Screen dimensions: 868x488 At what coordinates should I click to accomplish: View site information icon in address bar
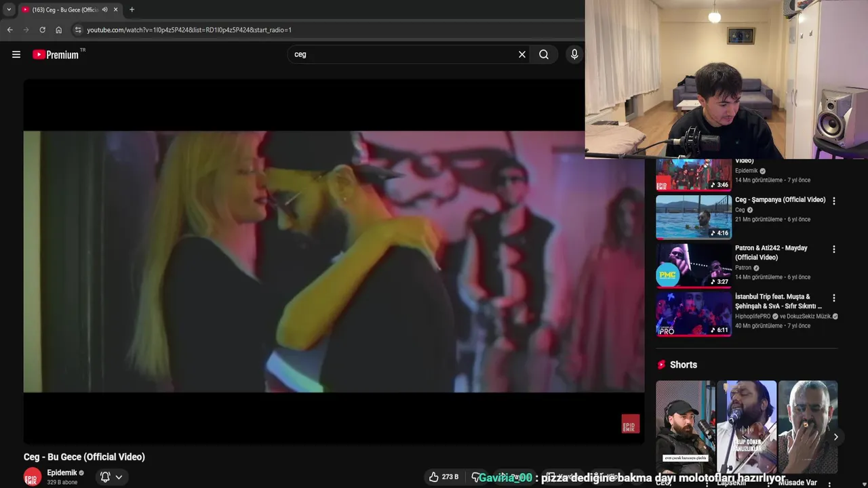pyautogui.click(x=78, y=30)
